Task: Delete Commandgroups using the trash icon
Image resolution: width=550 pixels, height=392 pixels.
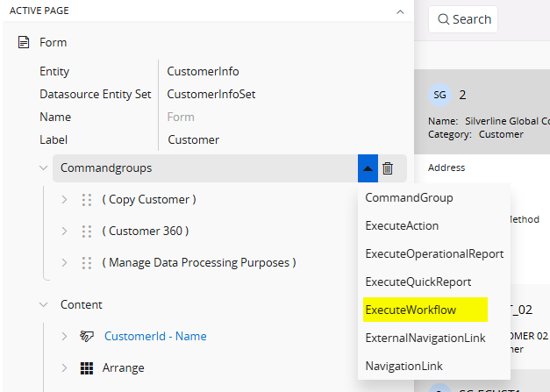Action: [x=388, y=168]
